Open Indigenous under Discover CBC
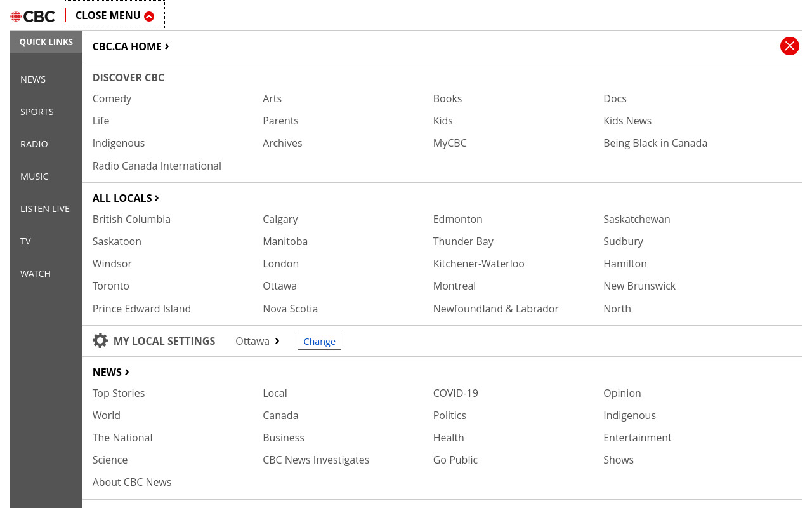 [119, 143]
